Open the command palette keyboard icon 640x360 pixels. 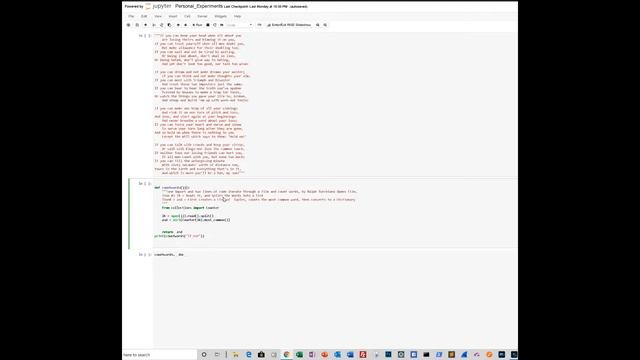tap(259, 25)
